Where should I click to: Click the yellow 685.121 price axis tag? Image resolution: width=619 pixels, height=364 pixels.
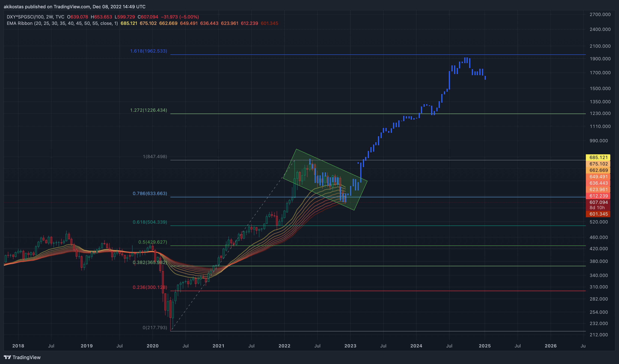tap(598, 157)
